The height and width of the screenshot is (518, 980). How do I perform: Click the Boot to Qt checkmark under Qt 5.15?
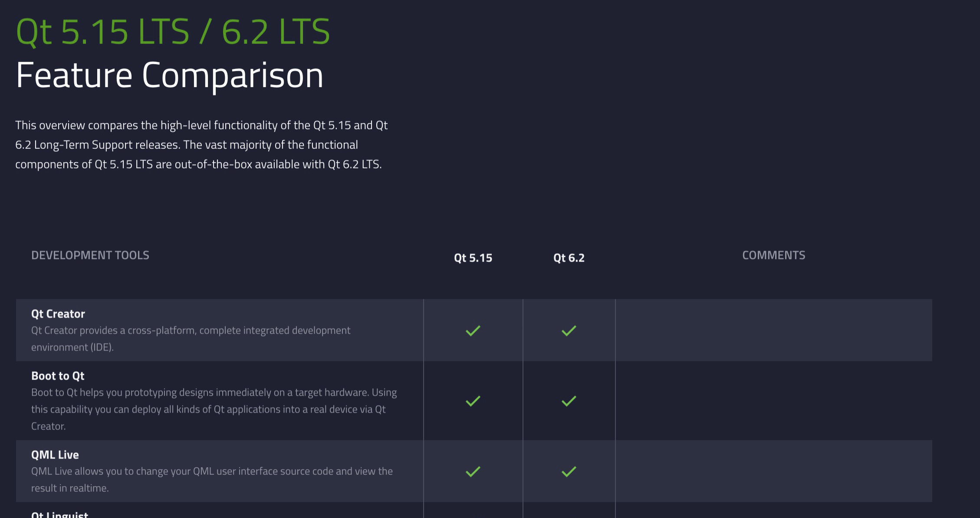tap(473, 401)
